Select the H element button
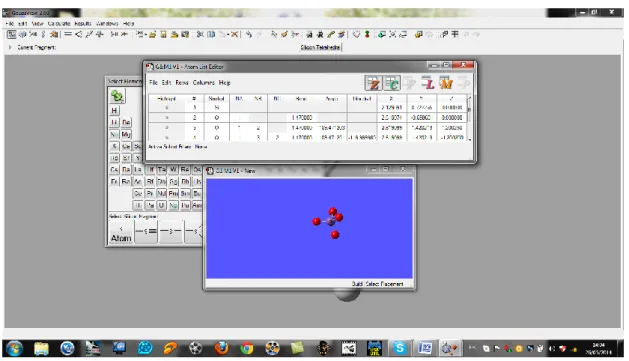The width and height of the screenshot is (629, 361). click(114, 111)
